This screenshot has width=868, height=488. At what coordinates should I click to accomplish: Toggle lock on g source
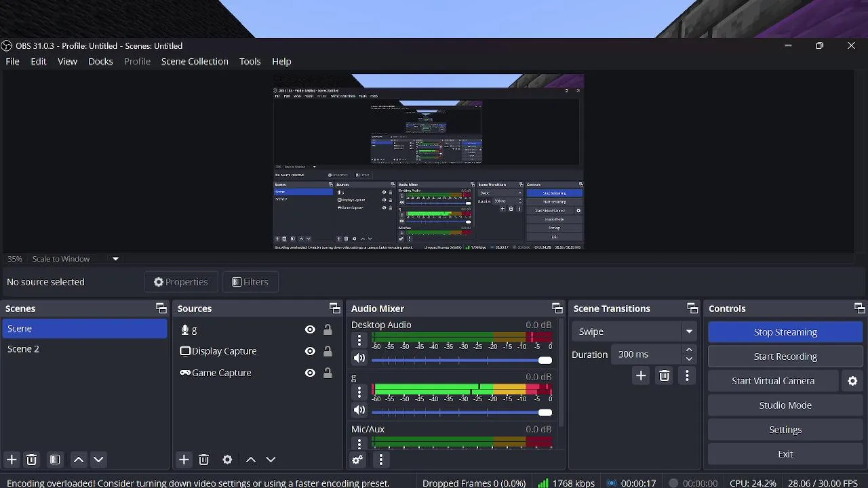pos(328,329)
